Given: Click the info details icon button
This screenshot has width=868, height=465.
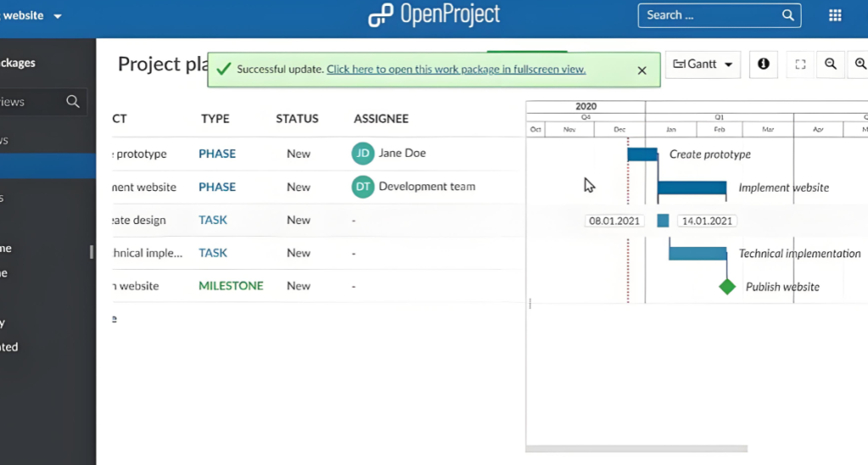Looking at the screenshot, I should point(763,64).
